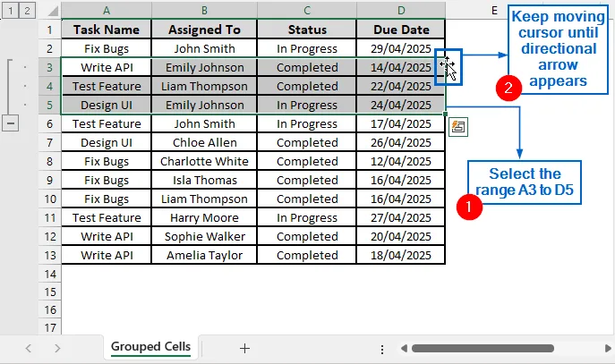Select John Smith cell in row 6
The width and height of the screenshot is (615, 364).
[x=204, y=123]
